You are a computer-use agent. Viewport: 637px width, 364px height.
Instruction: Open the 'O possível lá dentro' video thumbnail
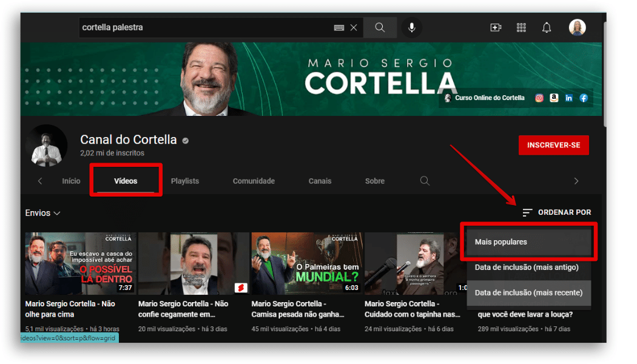coord(81,263)
